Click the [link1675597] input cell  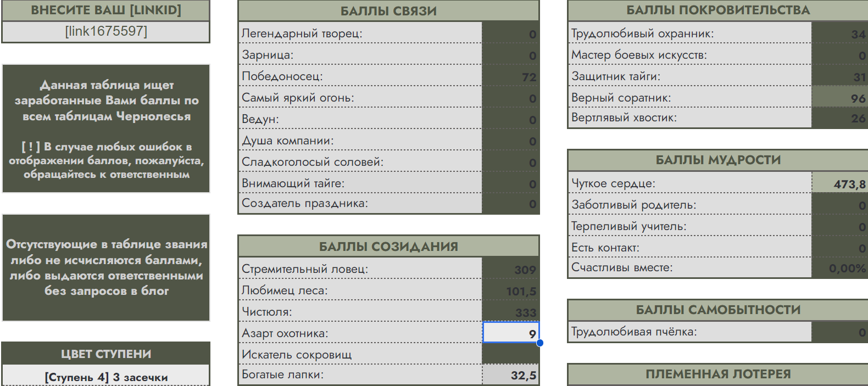click(106, 31)
